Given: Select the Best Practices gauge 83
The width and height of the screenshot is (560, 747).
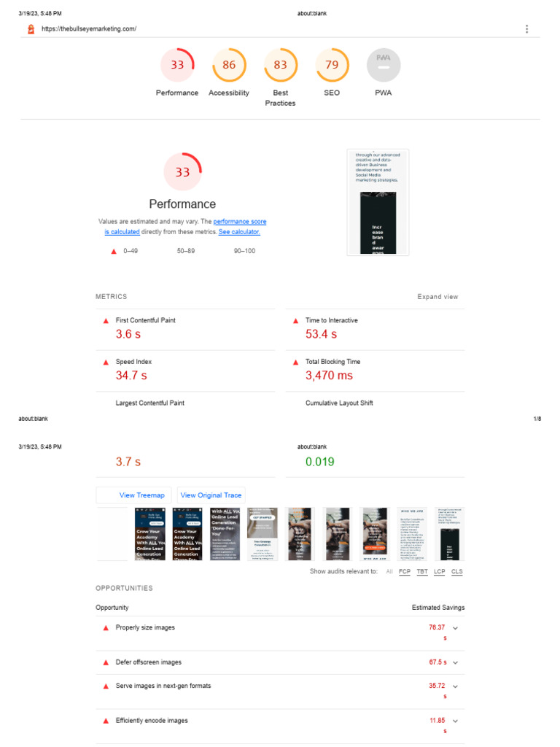Looking at the screenshot, I should tap(281, 65).
